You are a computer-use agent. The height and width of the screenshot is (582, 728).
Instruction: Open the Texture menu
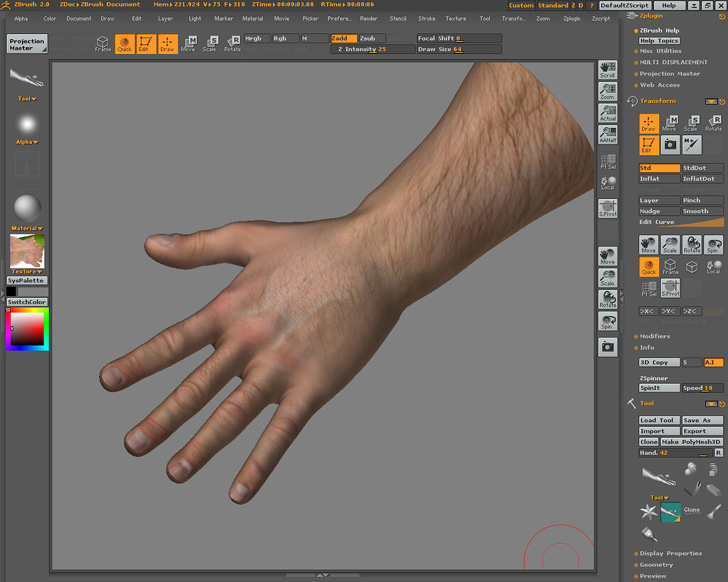[x=456, y=18]
